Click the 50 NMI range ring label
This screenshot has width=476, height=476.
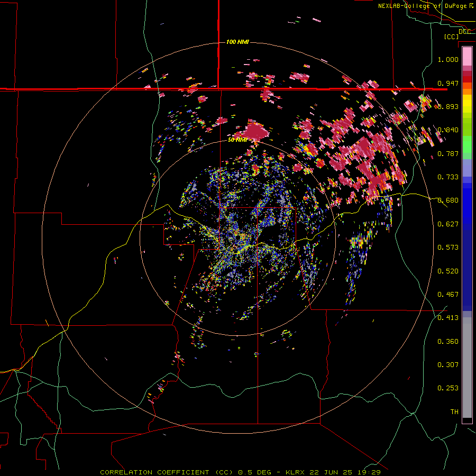click(x=237, y=140)
